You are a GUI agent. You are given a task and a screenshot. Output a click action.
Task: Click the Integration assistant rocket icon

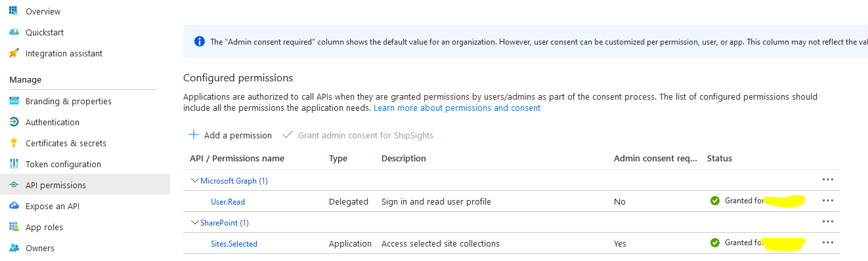tap(13, 53)
